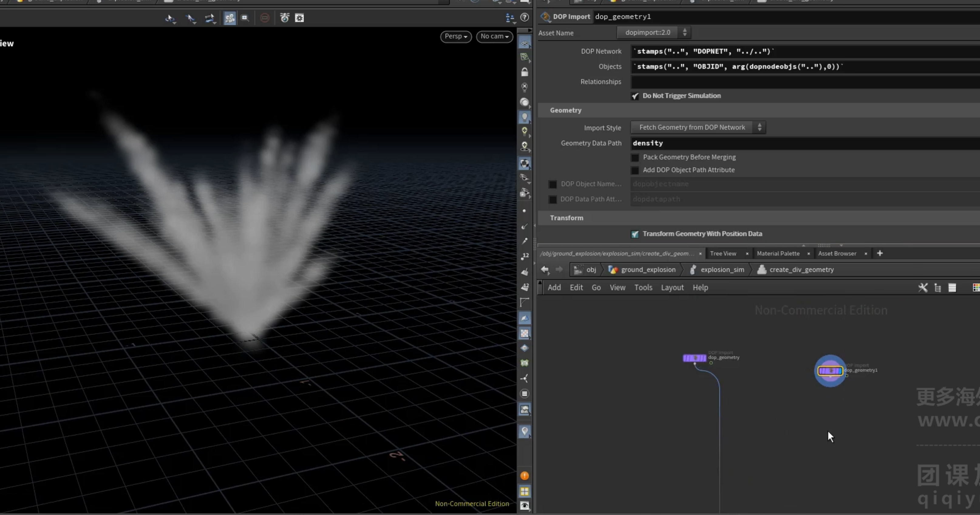
Task: Open the Persp viewport dropdown
Action: (456, 36)
